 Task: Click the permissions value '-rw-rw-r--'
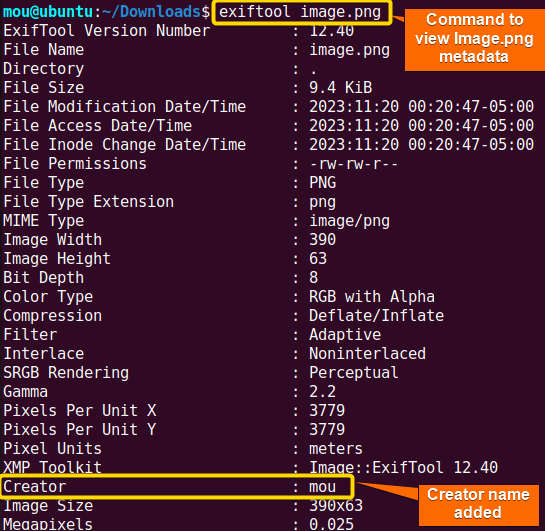tap(354, 164)
